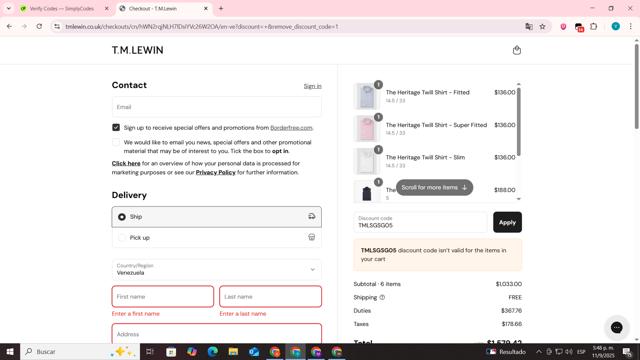
Task: Open Windows Start menu
Action: click(10, 351)
